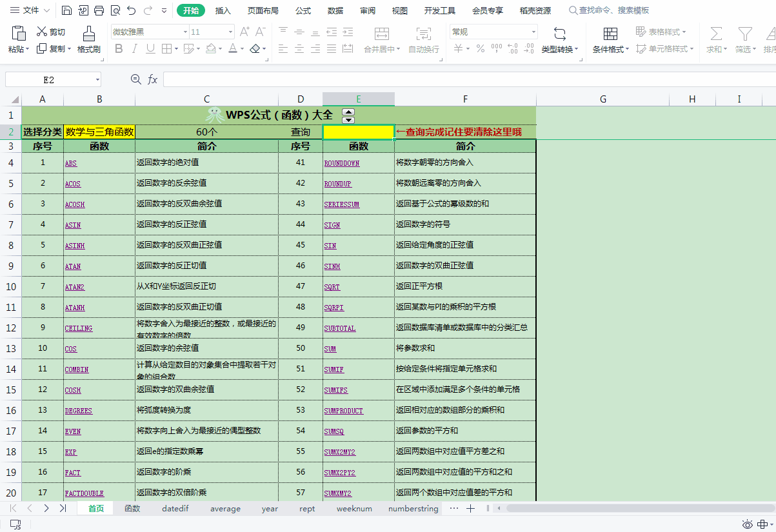The width and height of the screenshot is (776, 532).
Task: Toggle Italic formatting
Action: coord(135,49)
